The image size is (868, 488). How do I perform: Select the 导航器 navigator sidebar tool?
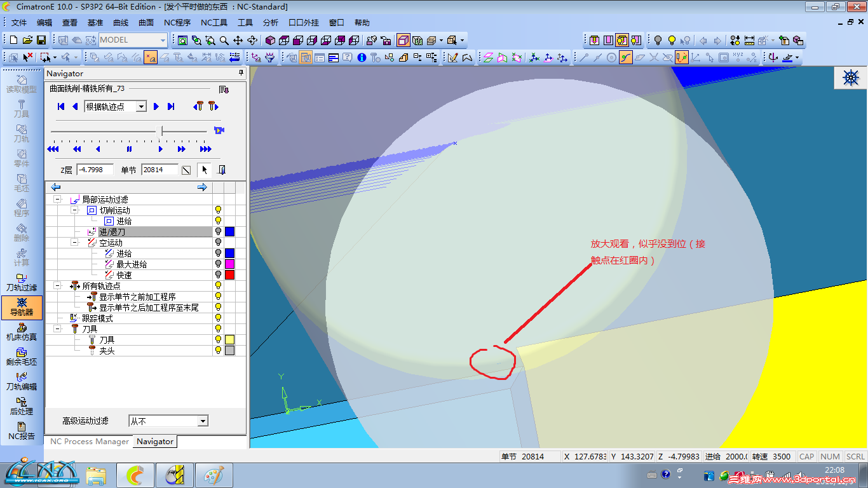(x=22, y=308)
